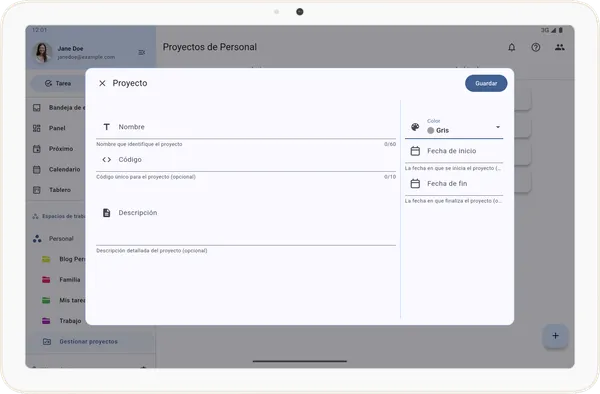
Task: Click the document icon beside Descripción
Action: [x=107, y=213]
